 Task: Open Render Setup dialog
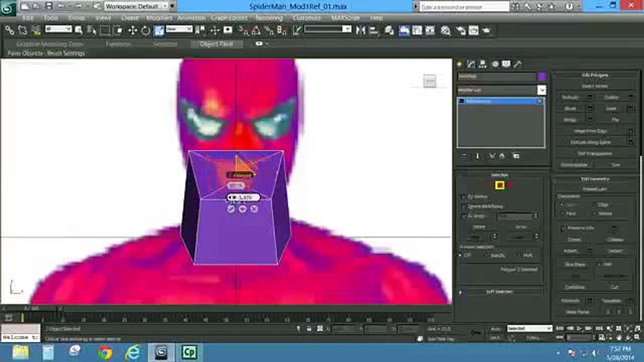pos(461,30)
